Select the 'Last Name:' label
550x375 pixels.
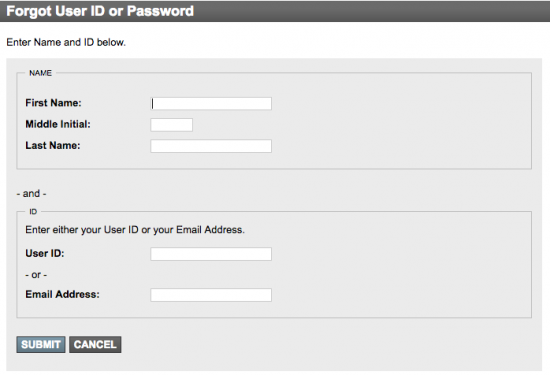(x=53, y=145)
